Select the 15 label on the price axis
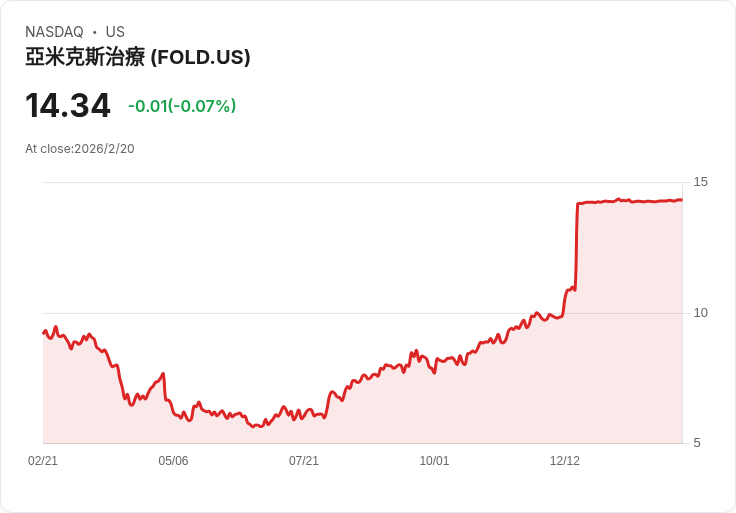736x513 pixels. click(700, 182)
